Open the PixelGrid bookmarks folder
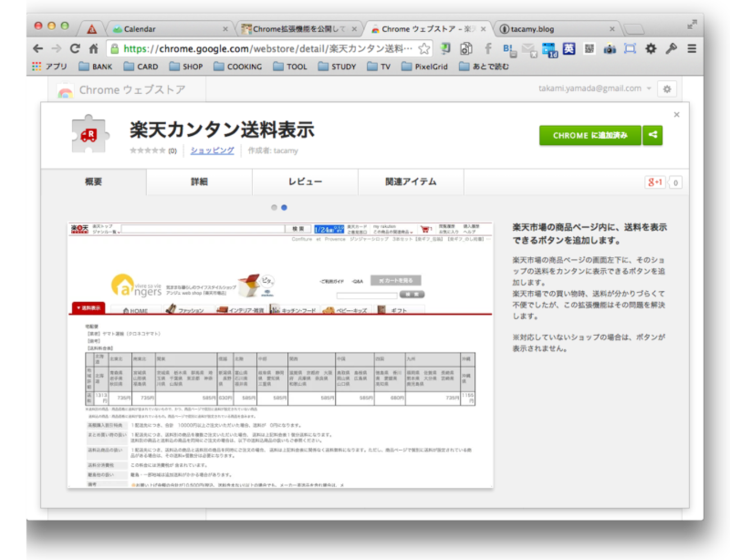 pos(425,67)
